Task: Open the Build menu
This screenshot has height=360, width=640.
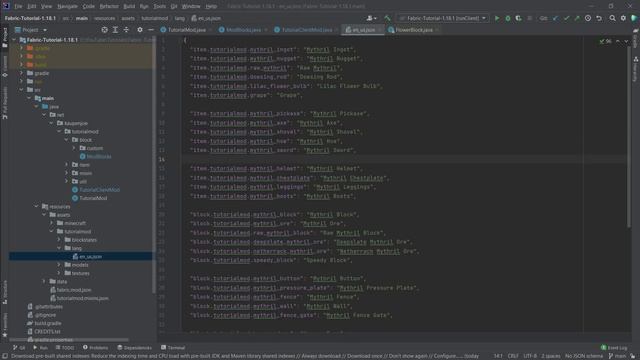Action: [x=129, y=7]
